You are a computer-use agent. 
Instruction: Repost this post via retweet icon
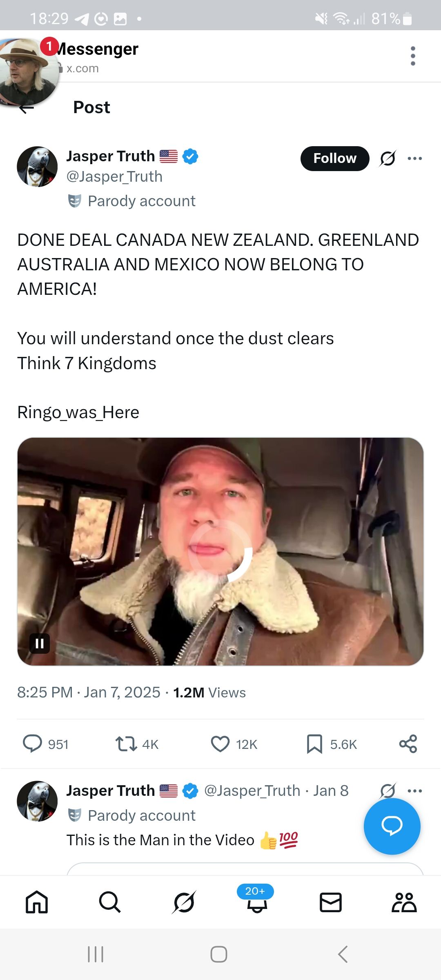[126, 744]
